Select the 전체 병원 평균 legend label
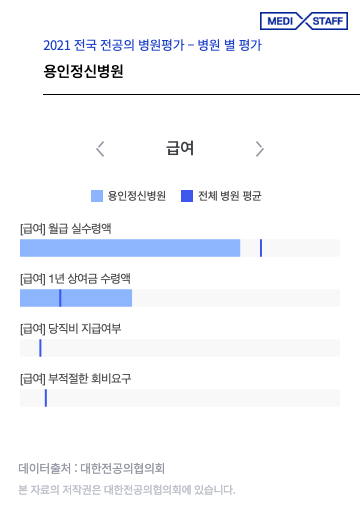Viewport: 360px width, 529px height. click(x=230, y=196)
